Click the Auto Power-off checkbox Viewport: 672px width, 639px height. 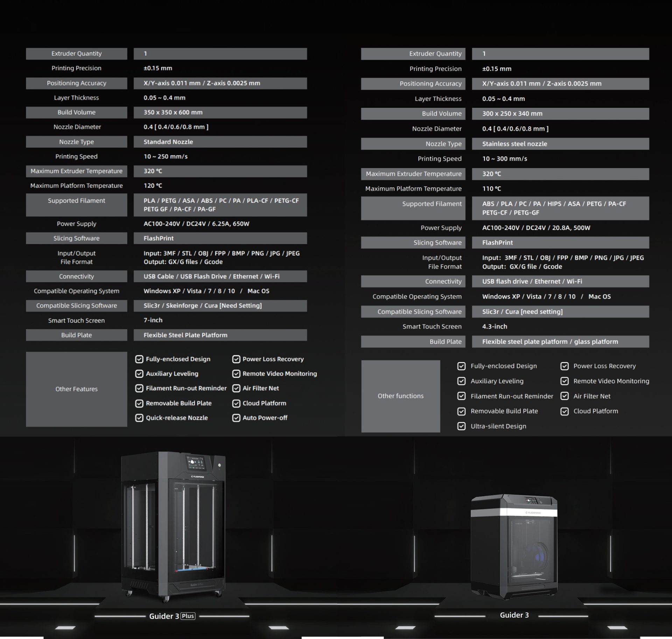(236, 418)
